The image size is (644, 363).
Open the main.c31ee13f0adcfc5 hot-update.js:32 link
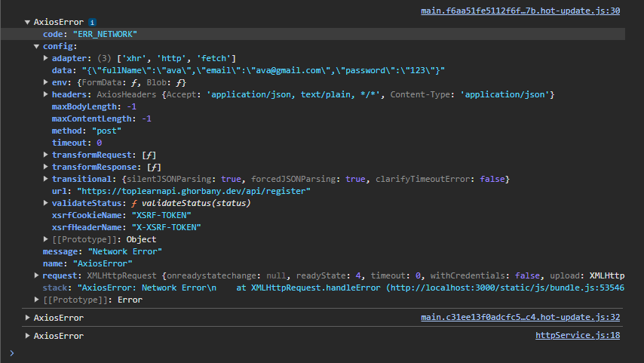click(520, 318)
